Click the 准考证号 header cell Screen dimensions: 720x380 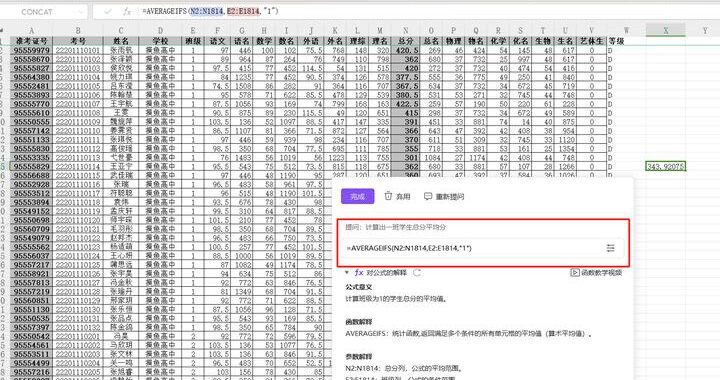click(x=31, y=41)
